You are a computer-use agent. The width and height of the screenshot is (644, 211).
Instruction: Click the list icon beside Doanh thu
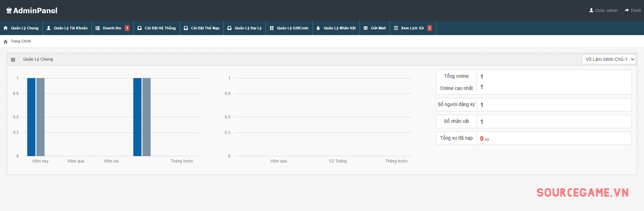click(97, 28)
